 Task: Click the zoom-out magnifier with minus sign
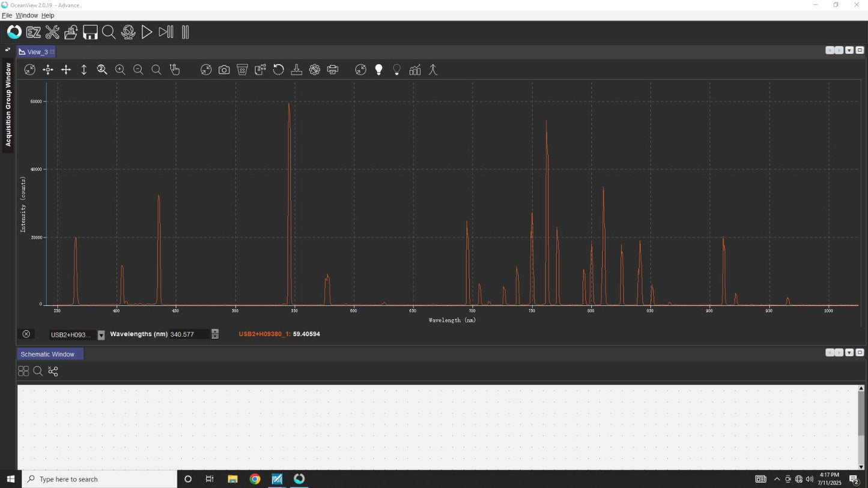pos(138,70)
